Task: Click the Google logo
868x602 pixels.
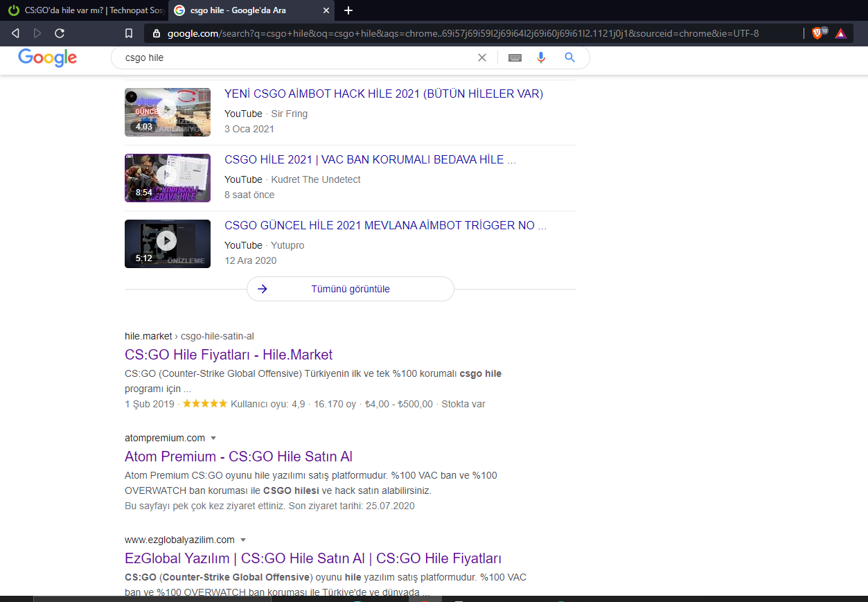Action: coord(47,58)
